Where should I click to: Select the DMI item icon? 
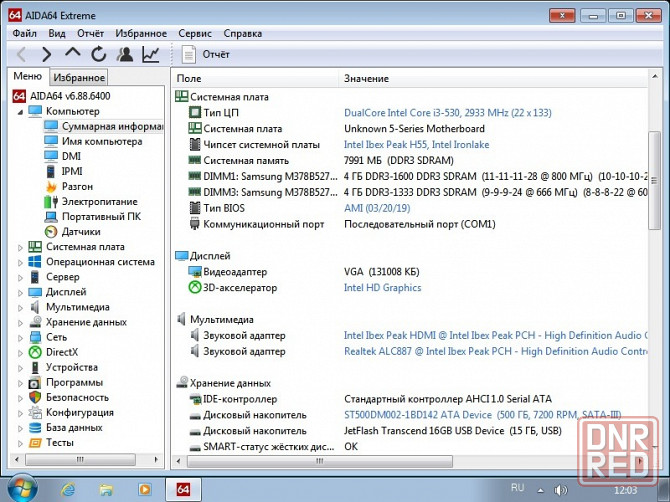pyautogui.click(x=51, y=156)
